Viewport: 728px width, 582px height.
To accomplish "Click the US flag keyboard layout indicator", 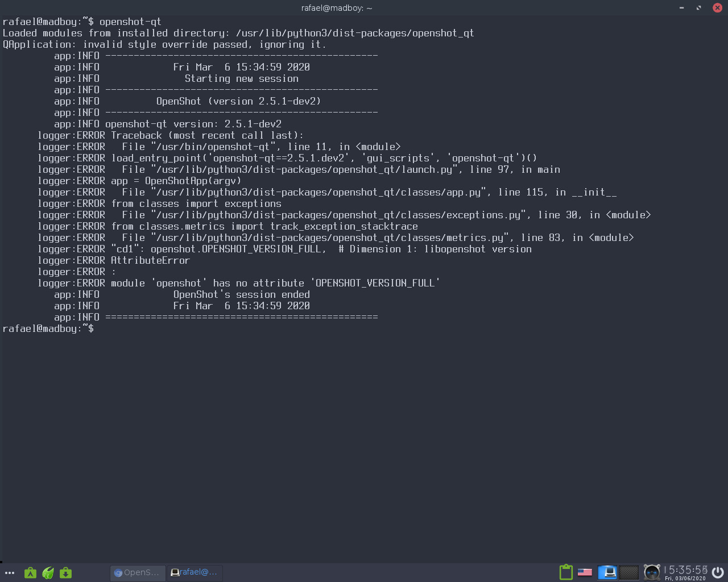I will click(x=585, y=572).
